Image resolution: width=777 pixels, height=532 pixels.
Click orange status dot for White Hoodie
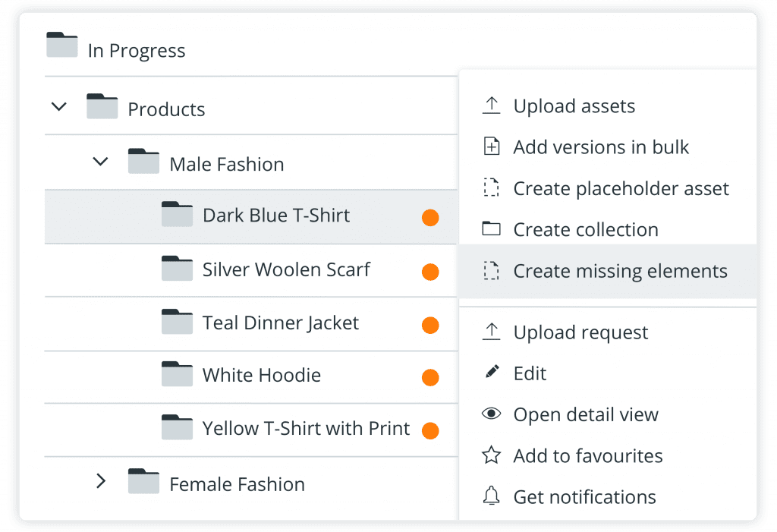pyautogui.click(x=430, y=377)
